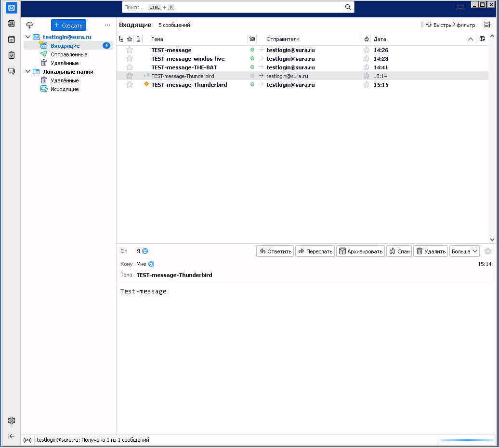Click the get messages cloud icon
Viewport: 499px width, 448px height.
pyautogui.click(x=29, y=25)
